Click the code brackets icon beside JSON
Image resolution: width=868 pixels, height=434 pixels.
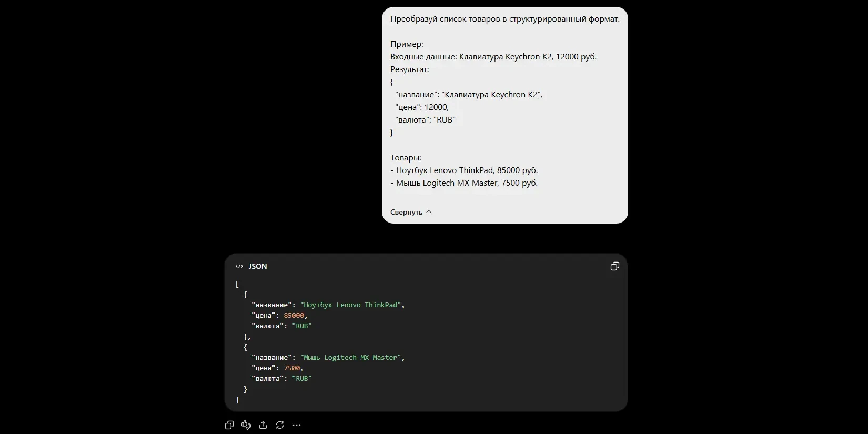pos(239,266)
